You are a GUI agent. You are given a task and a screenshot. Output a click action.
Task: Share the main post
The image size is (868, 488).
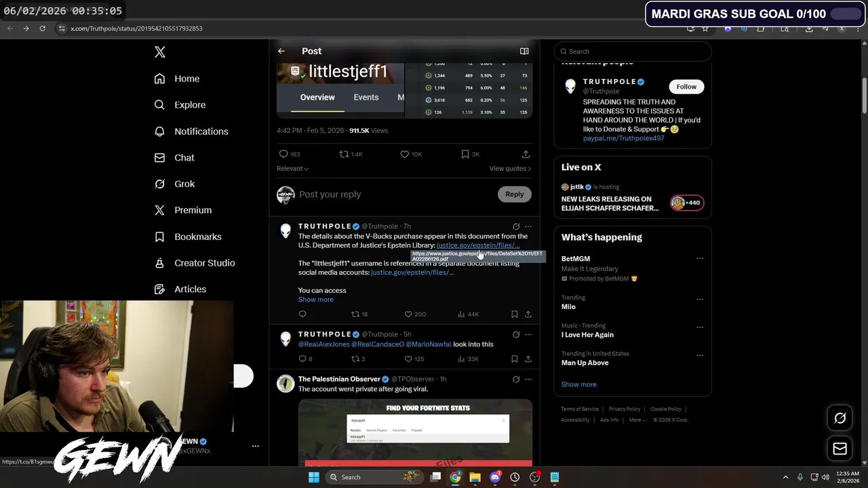526,155
